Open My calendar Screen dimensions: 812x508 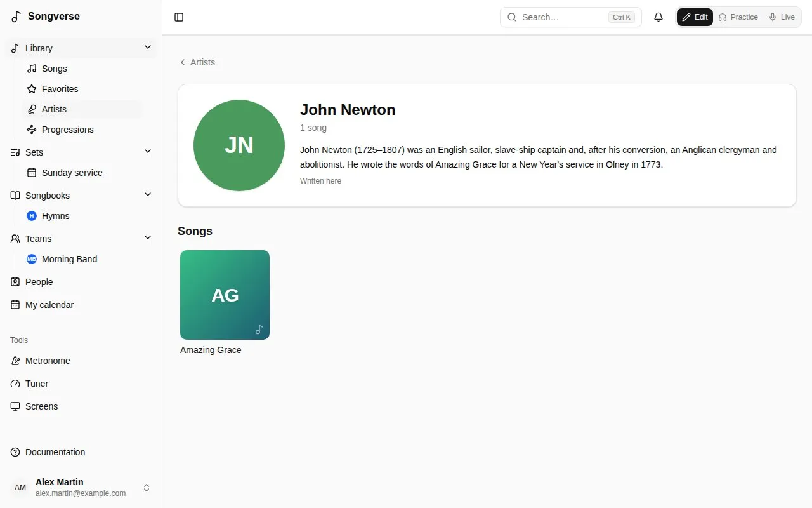click(81, 305)
